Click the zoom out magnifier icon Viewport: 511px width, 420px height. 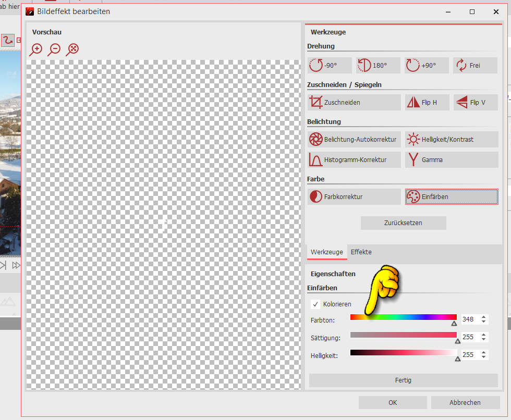[x=54, y=50]
